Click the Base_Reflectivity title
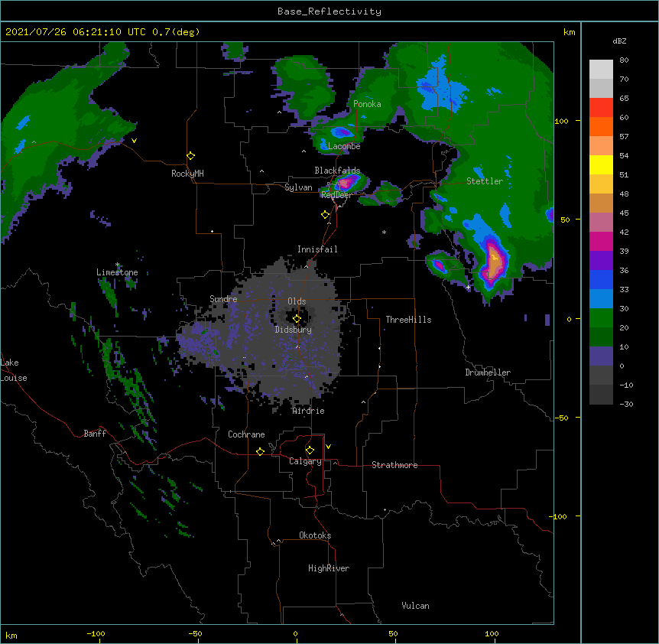 (x=329, y=11)
